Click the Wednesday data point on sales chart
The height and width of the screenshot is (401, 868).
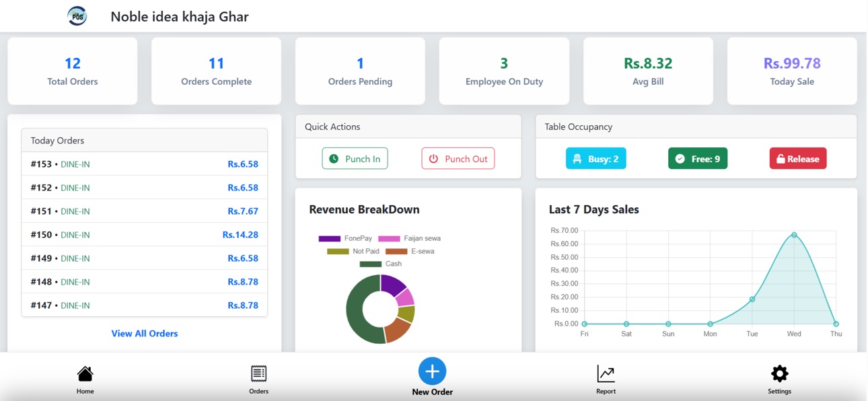[x=794, y=235]
